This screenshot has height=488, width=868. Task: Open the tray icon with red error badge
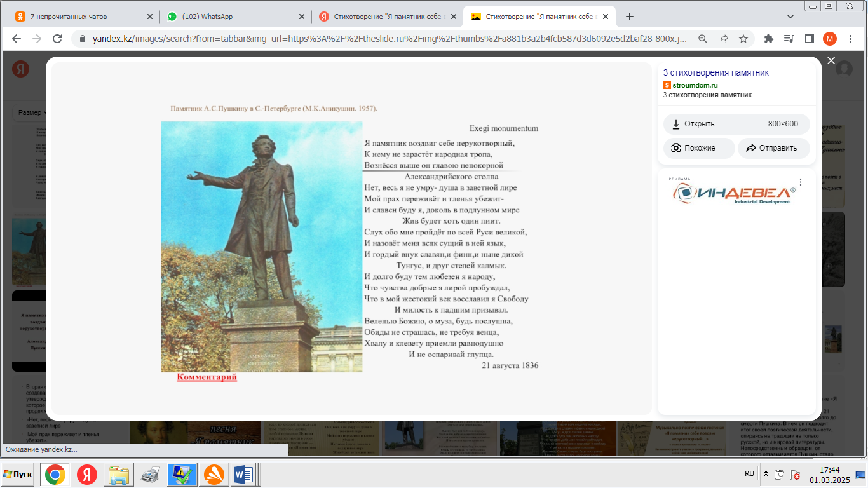coord(794,474)
